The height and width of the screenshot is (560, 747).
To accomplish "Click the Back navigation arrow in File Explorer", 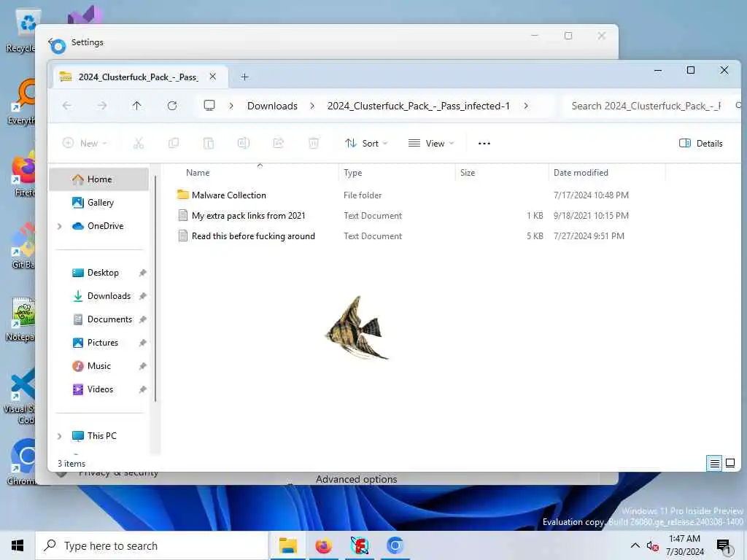I will (67, 106).
